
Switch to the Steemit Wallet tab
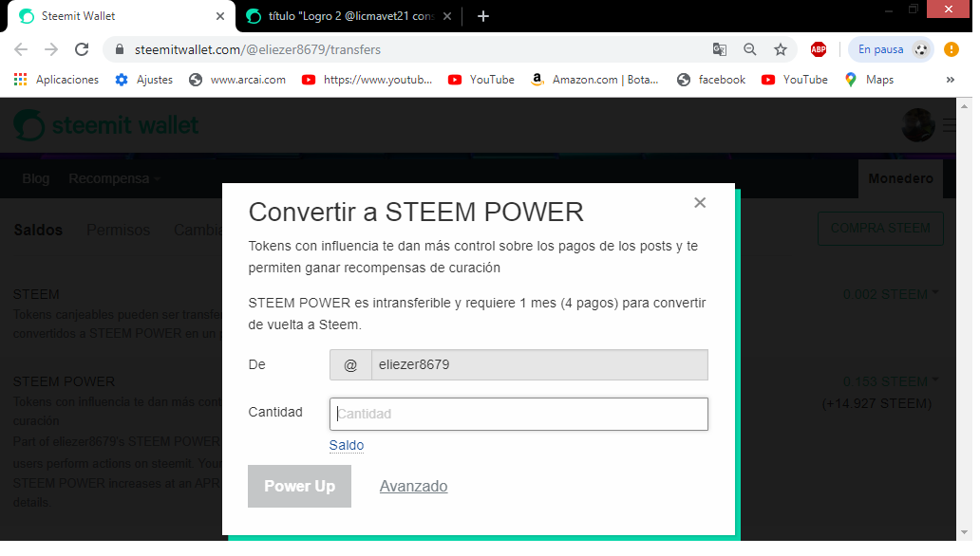coord(122,16)
